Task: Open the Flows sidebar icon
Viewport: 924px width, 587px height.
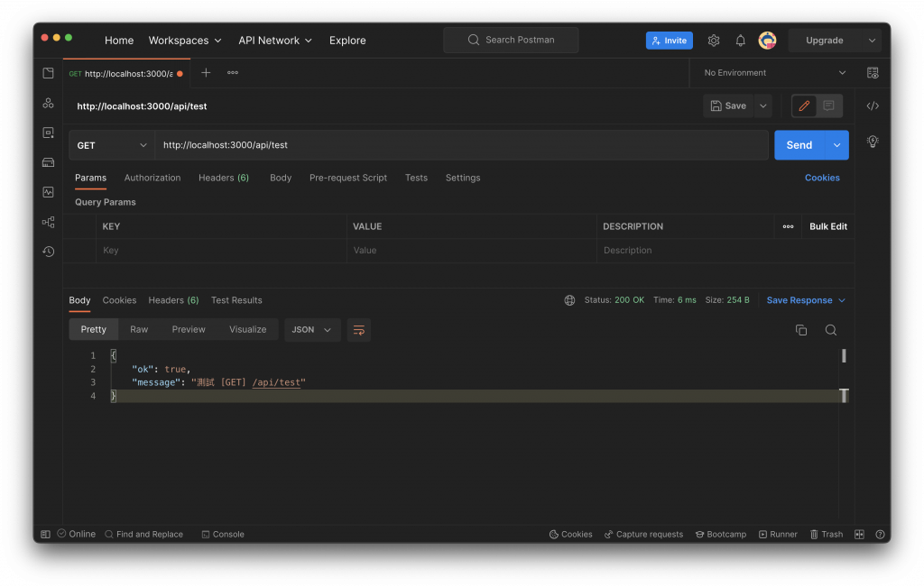Action: [49, 222]
